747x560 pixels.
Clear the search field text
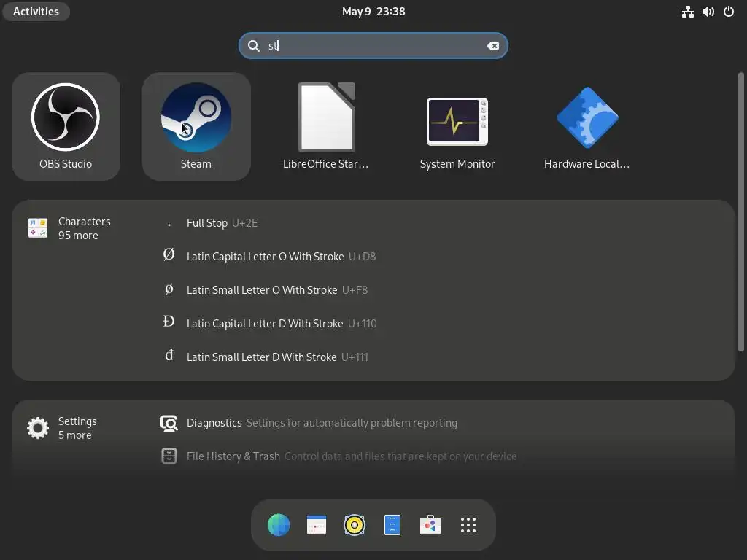click(493, 46)
